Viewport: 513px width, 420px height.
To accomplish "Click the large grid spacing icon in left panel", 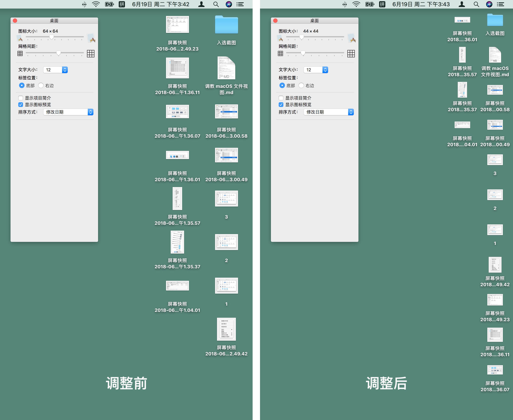I will 90,53.
